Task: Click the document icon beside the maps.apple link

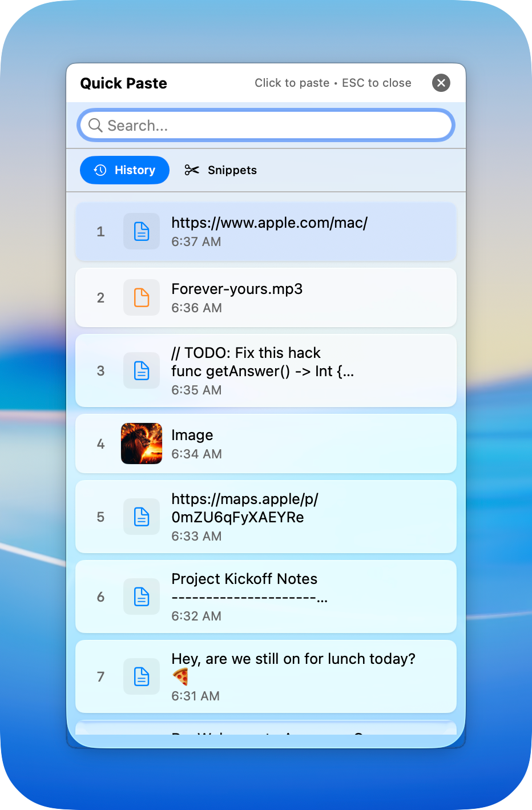Action: [x=141, y=517]
